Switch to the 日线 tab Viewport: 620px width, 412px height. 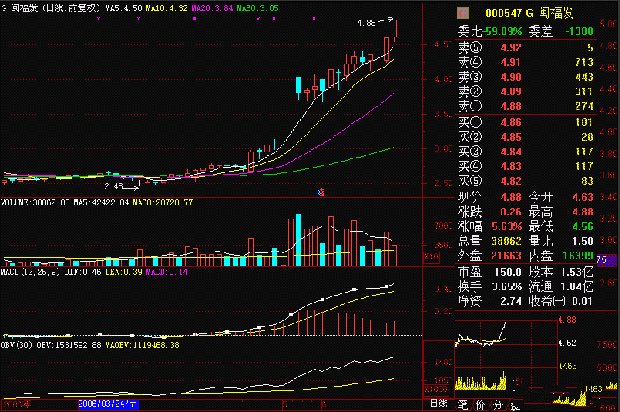[x=439, y=404]
